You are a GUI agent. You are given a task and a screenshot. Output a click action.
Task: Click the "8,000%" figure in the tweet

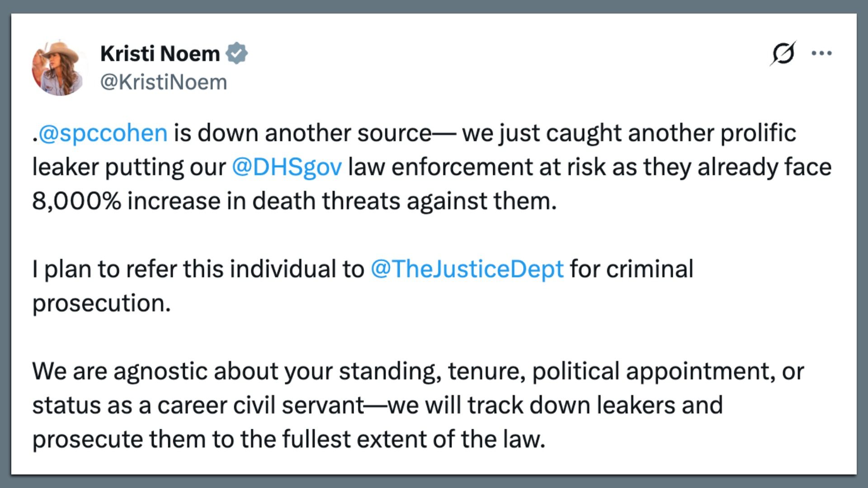click(x=76, y=201)
